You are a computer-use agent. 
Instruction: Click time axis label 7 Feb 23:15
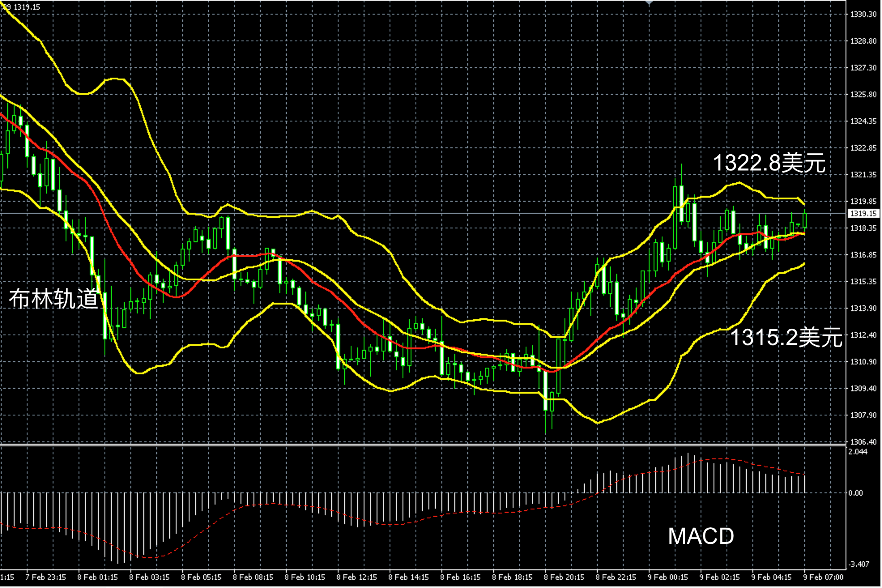click(x=45, y=577)
